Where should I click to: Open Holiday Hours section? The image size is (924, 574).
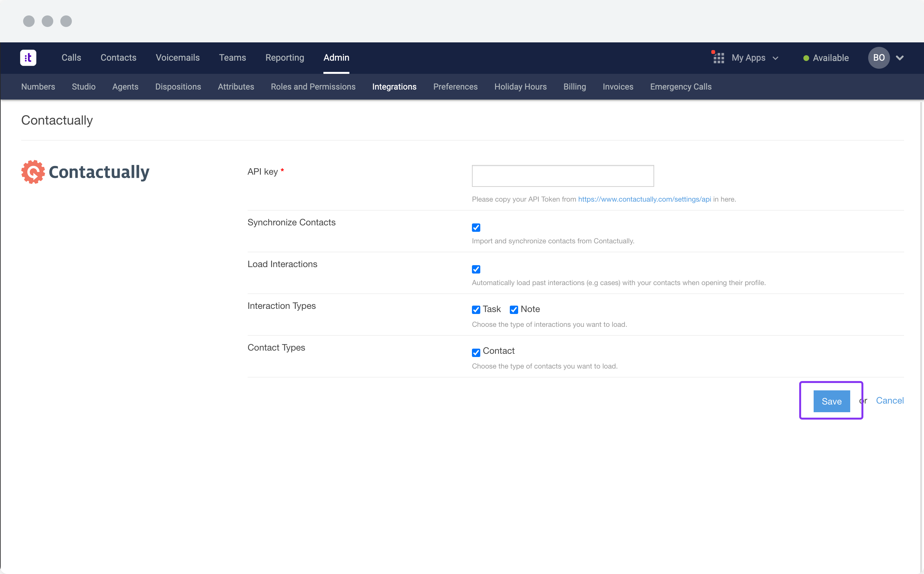pos(520,87)
